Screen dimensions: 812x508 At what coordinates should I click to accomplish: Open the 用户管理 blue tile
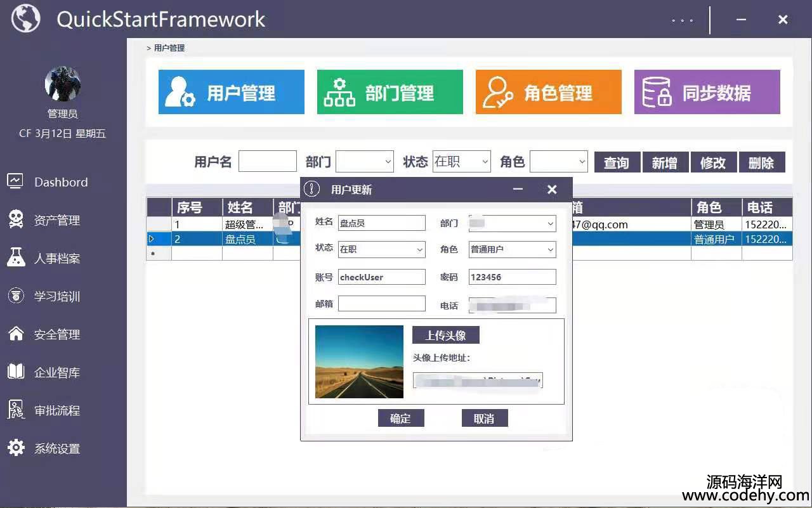tap(231, 92)
